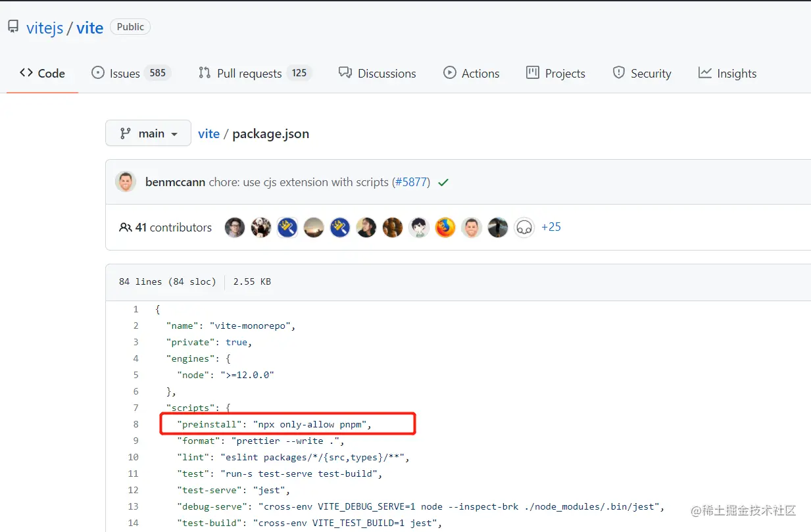811x532 pixels.
Task: Click the first contributor avatar
Action: [x=235, y=228]
